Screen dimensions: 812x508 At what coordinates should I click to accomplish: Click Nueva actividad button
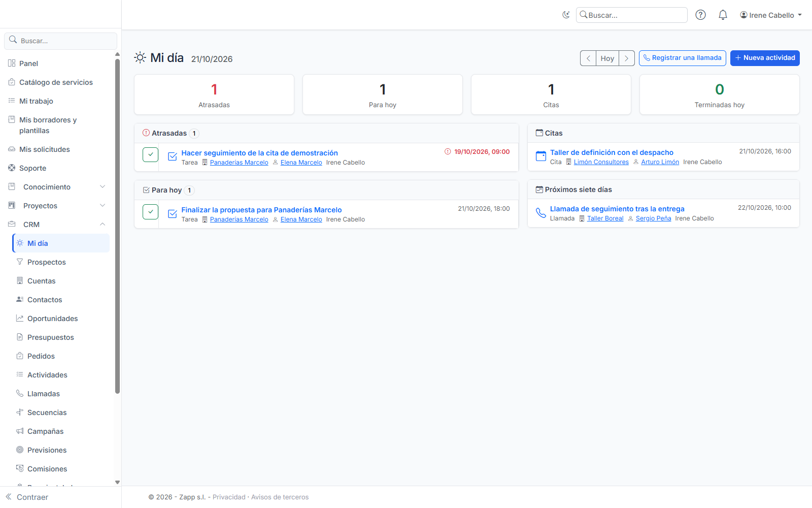(765, 58)
